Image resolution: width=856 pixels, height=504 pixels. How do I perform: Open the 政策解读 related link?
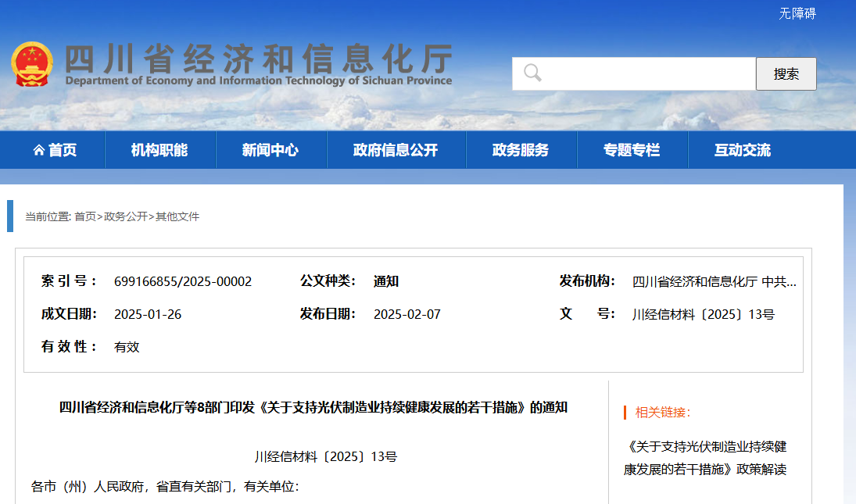pos(704,458)
